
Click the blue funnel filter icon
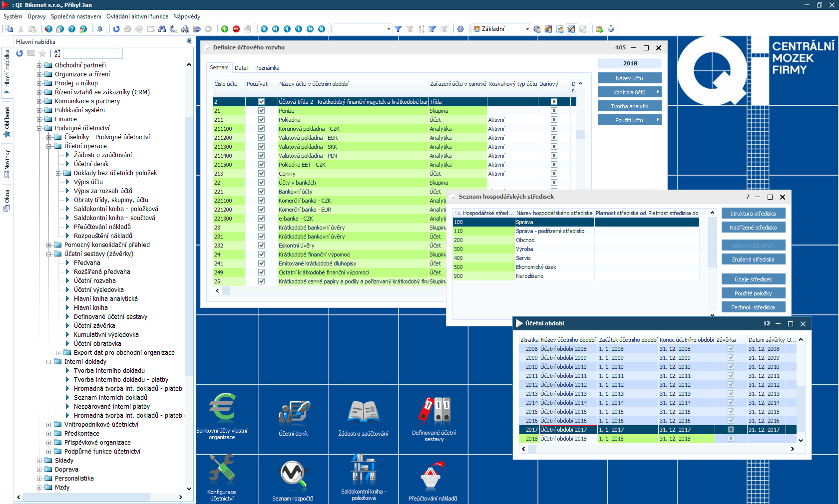[398, 29]
